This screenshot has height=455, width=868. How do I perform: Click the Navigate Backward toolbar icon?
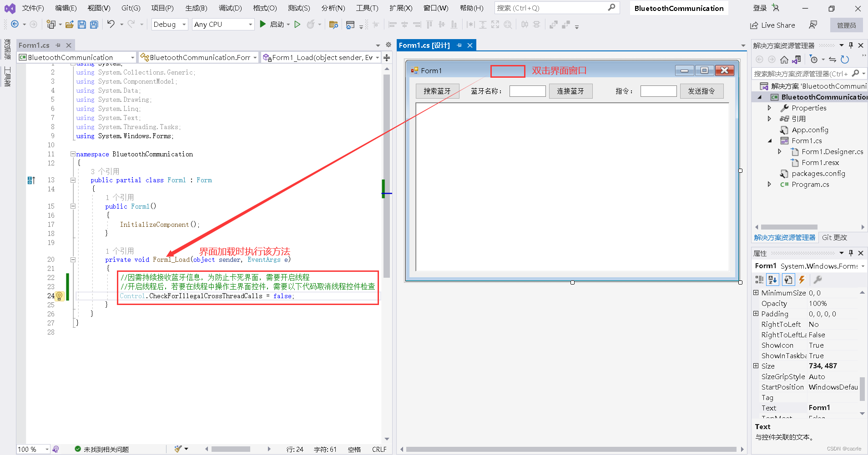click(15, 25)
